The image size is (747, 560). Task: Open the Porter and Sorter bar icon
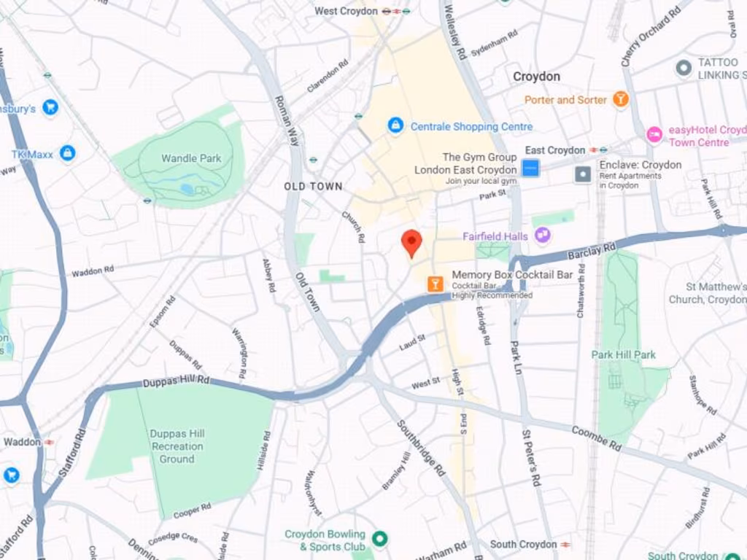(620, 99)
